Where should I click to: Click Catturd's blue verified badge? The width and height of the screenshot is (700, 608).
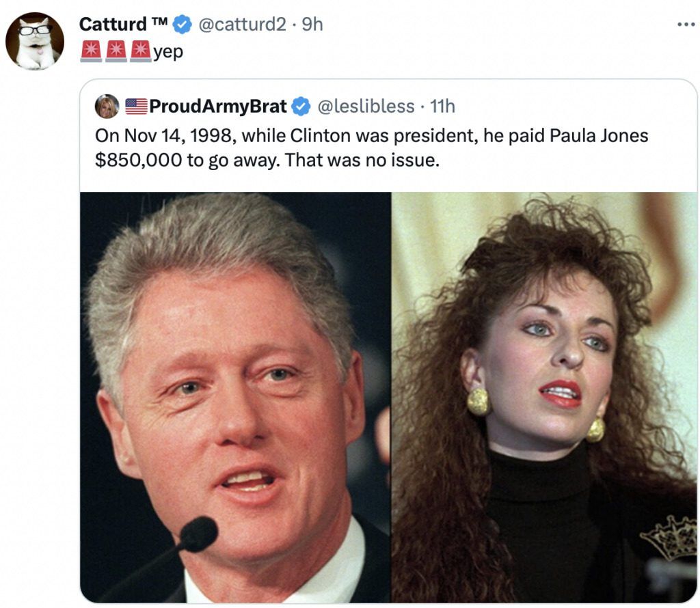tap(181, 25)
